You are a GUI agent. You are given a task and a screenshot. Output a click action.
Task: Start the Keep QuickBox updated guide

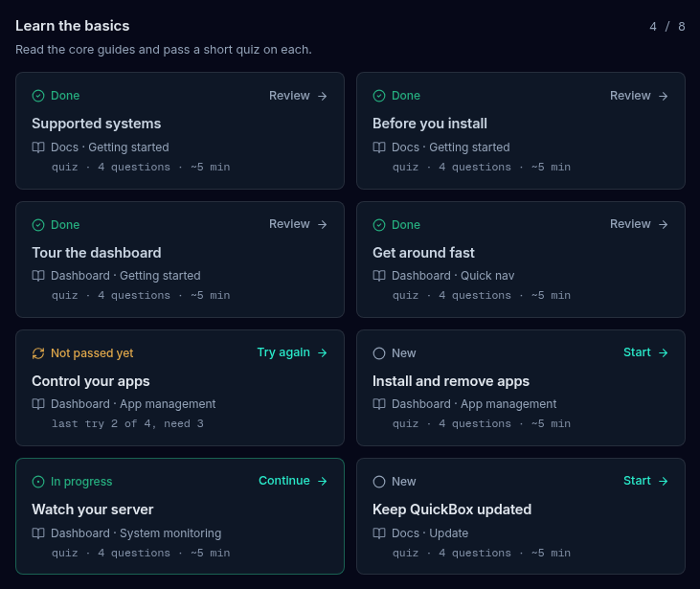click(646, 481)
